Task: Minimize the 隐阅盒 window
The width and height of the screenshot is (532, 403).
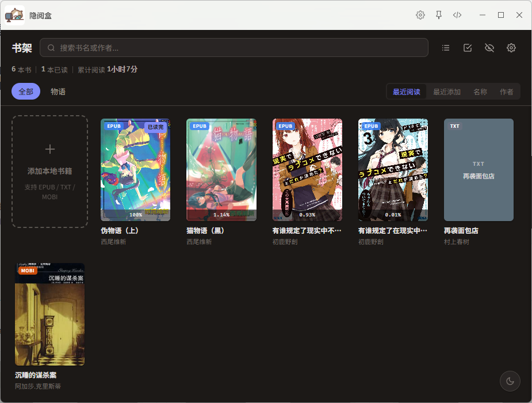Action: (483, 15)
